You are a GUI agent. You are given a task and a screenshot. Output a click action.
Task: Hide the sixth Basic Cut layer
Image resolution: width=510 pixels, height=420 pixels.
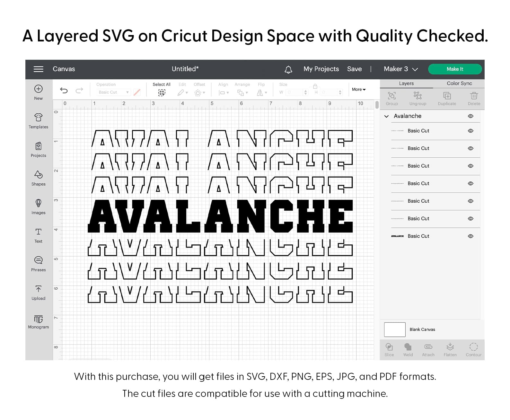470,219
